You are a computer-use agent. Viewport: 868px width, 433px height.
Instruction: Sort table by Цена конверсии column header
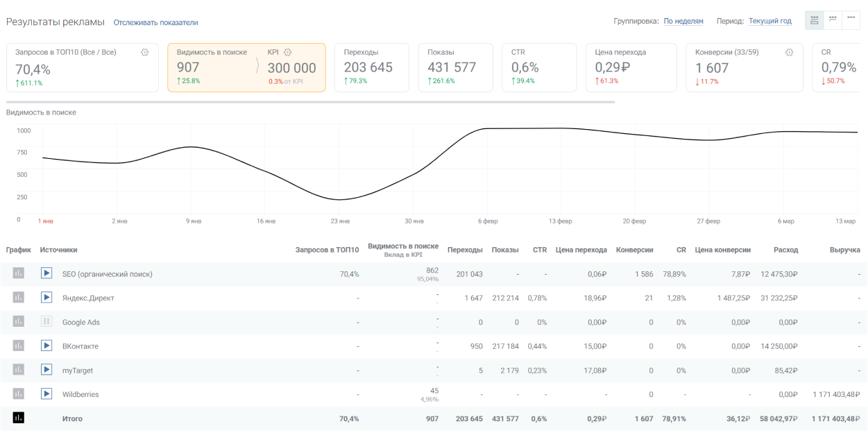723,250
